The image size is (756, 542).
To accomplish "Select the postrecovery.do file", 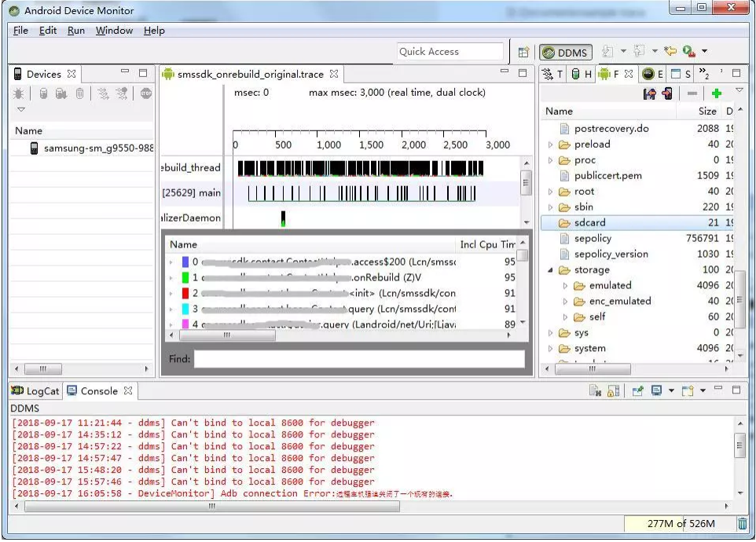I will 611,129.
